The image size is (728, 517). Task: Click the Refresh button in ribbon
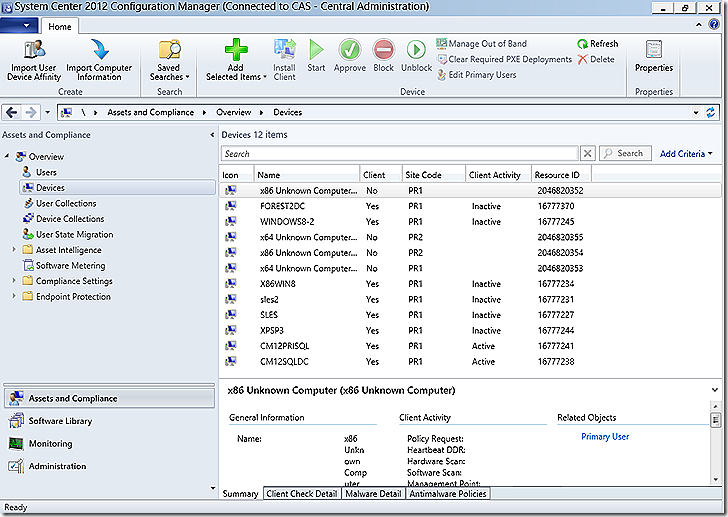click(x=597, y=44)
